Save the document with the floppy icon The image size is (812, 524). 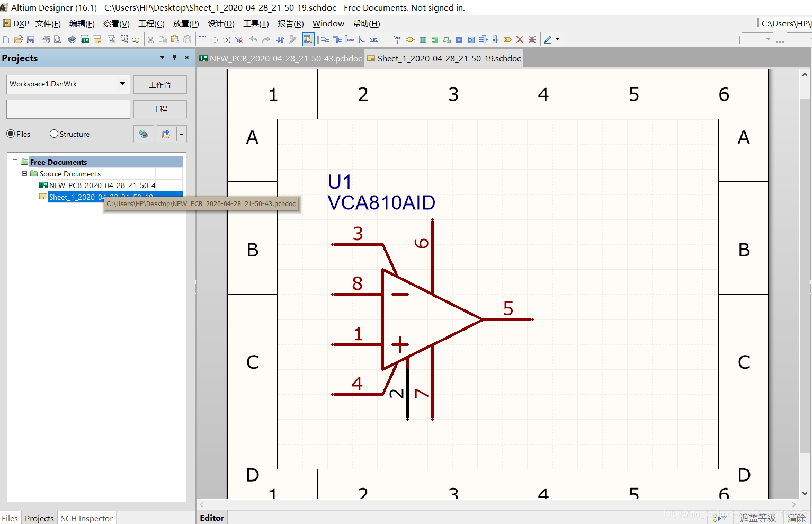tap(31, 40)
